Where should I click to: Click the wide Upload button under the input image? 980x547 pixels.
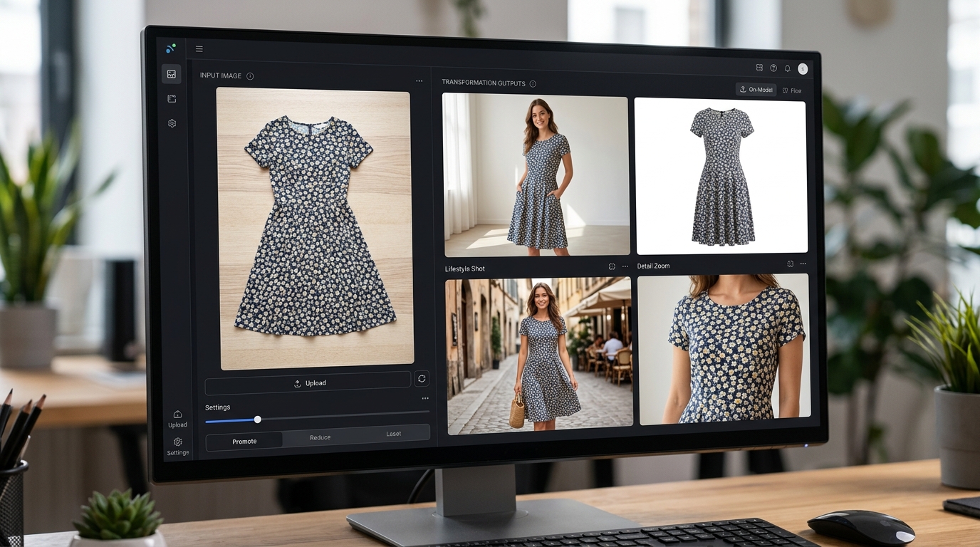point(308,382)
